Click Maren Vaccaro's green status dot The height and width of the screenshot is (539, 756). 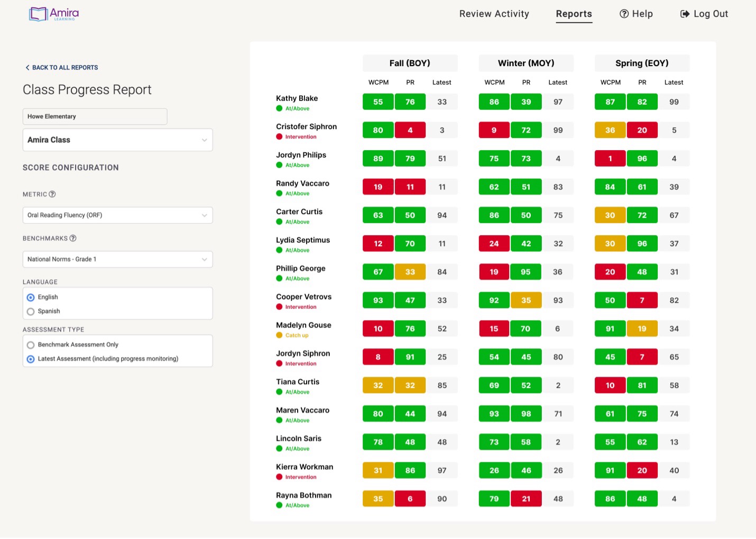click(x=279, y=421)
